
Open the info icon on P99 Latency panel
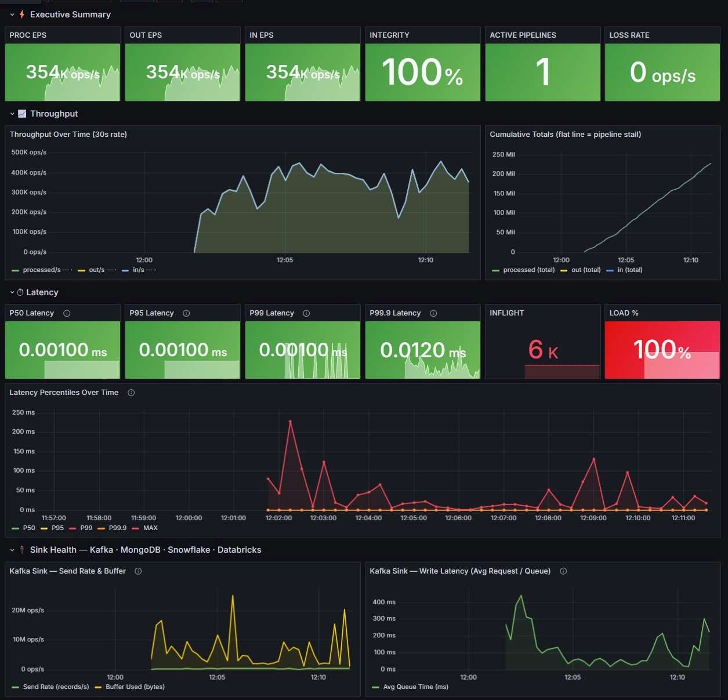click(306, 313)
